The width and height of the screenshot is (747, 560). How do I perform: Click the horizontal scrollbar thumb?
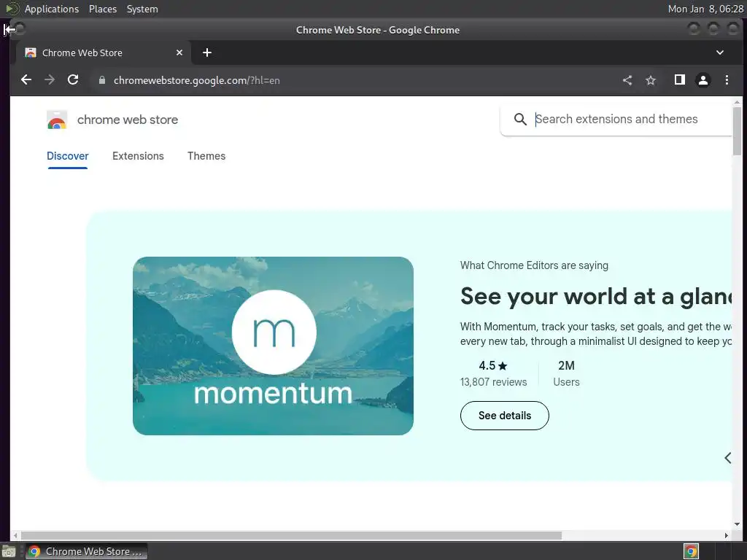pos(291,535)
